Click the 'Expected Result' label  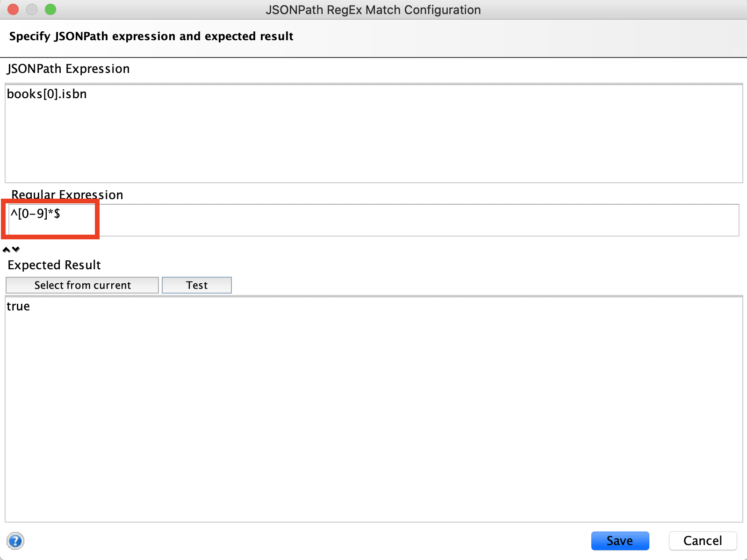(54, 265)
